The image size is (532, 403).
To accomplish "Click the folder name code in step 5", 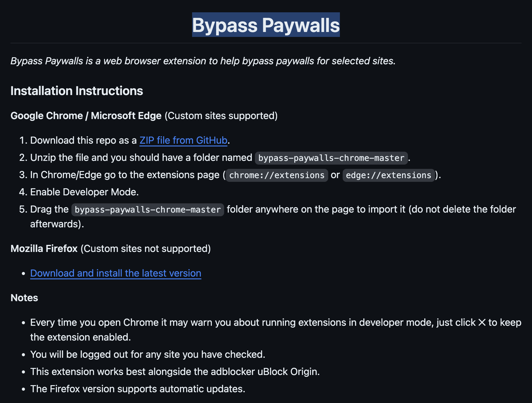I will coord(147,209).
